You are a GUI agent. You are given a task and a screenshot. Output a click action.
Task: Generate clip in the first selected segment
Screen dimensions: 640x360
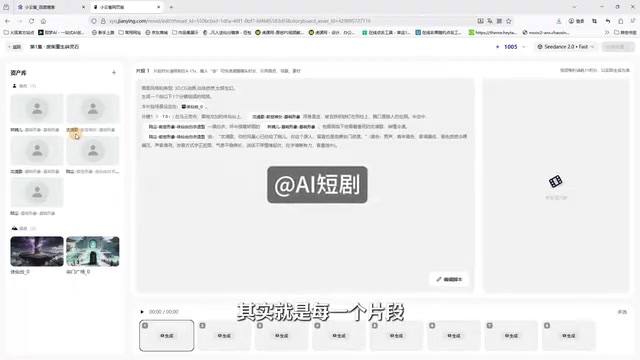click(x=167, y=336)
